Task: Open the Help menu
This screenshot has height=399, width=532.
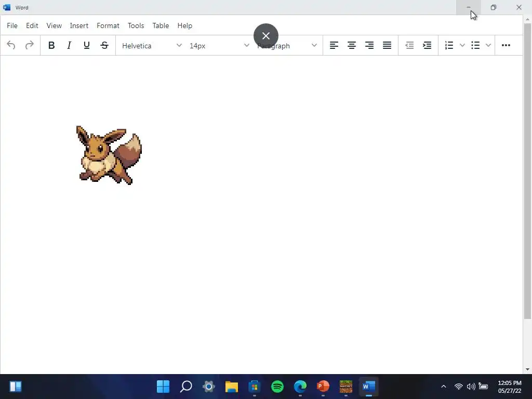Action: [184, 25]
